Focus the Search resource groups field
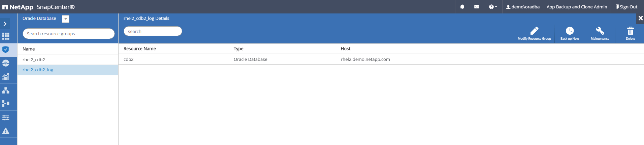 [68, 34]
